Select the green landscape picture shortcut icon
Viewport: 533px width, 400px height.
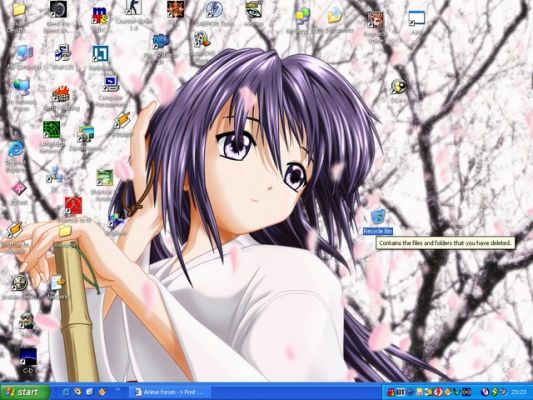104,178
